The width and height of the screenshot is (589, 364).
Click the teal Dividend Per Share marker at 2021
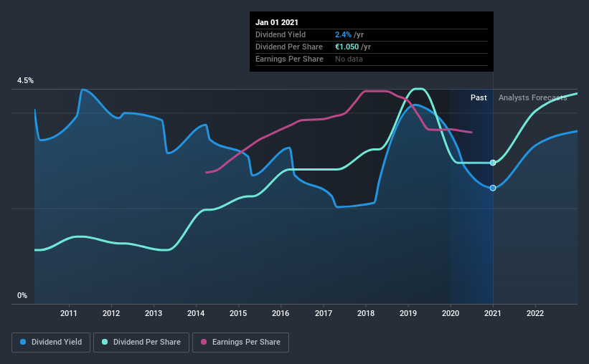pos(493,163)
